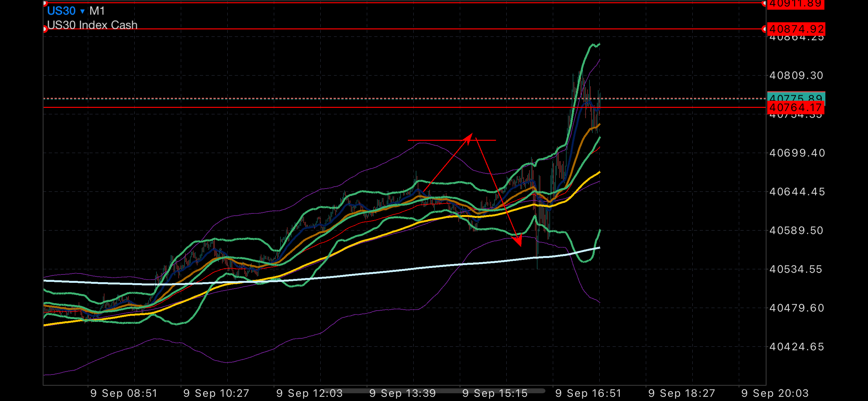Click the 9 Sep 08:51 time label

click(x=124, y=393)
